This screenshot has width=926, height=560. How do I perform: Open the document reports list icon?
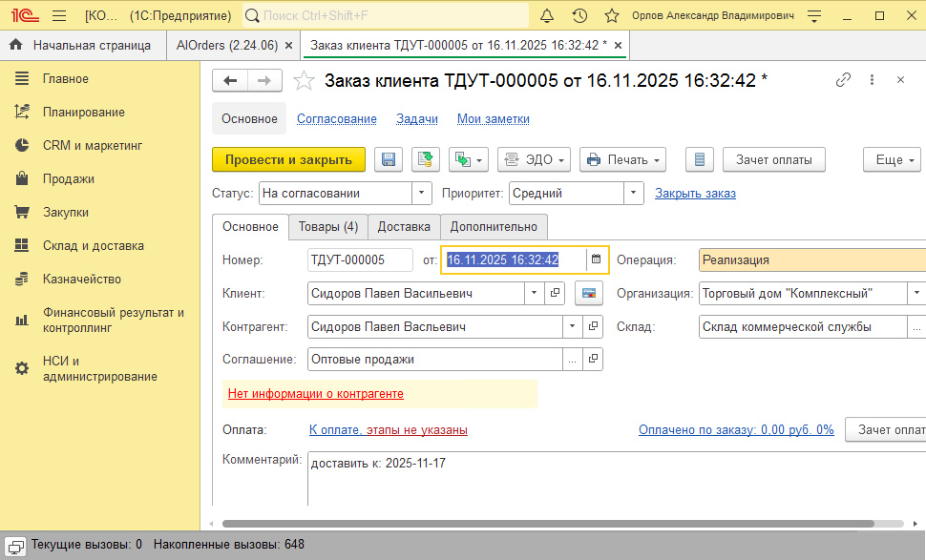coord(700,159)
